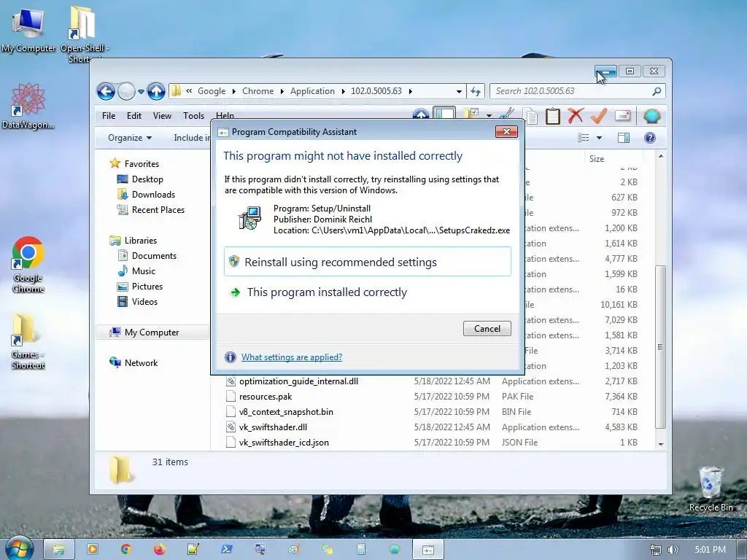Click the Refresh button next to the address bar
This screenshot has height=560, width=747.
476,91
